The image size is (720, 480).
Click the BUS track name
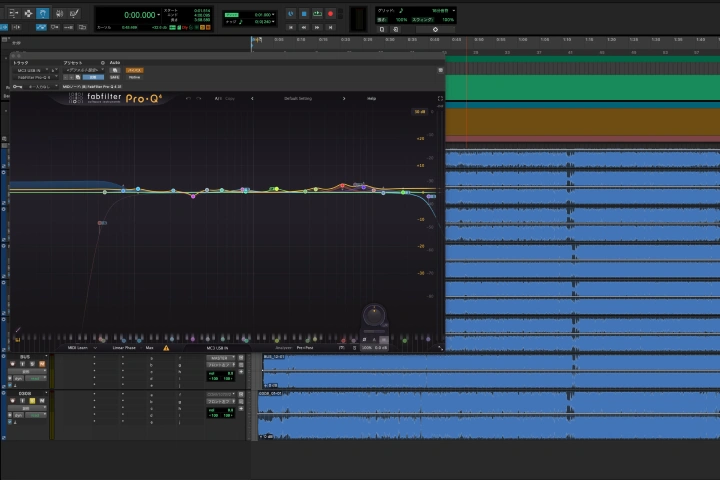(x=25, y=356)
